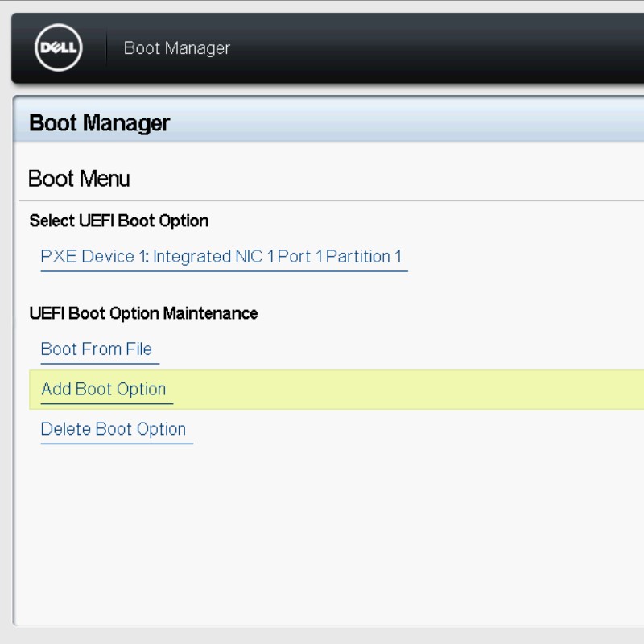
Task: Click the empty dark header bar area
Action: (x=443, y=48)
